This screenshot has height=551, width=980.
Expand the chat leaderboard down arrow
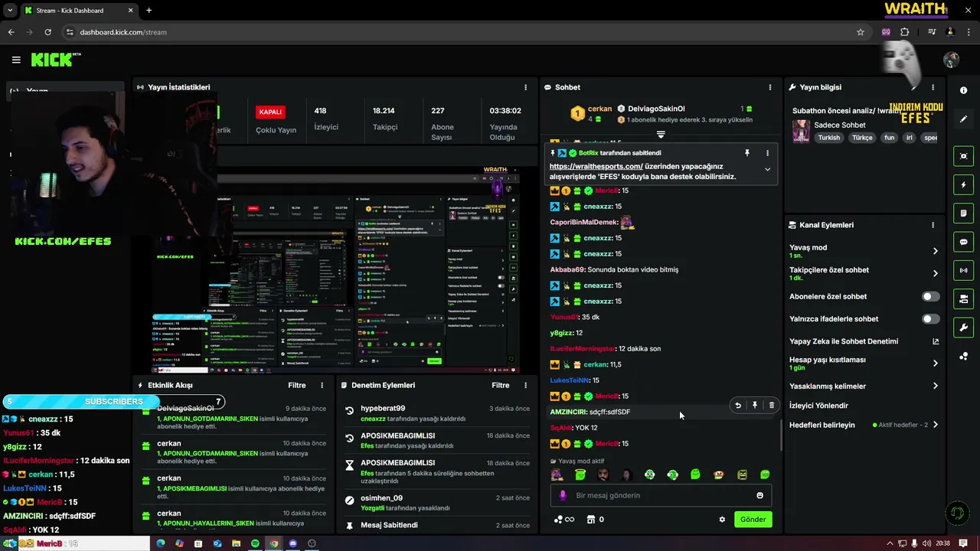point(661,135)
